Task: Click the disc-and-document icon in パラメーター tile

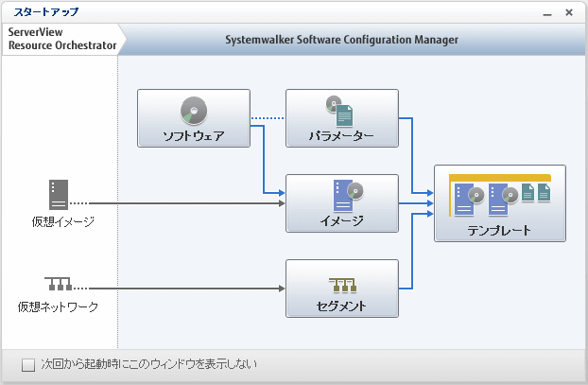Action: (339, 111)
